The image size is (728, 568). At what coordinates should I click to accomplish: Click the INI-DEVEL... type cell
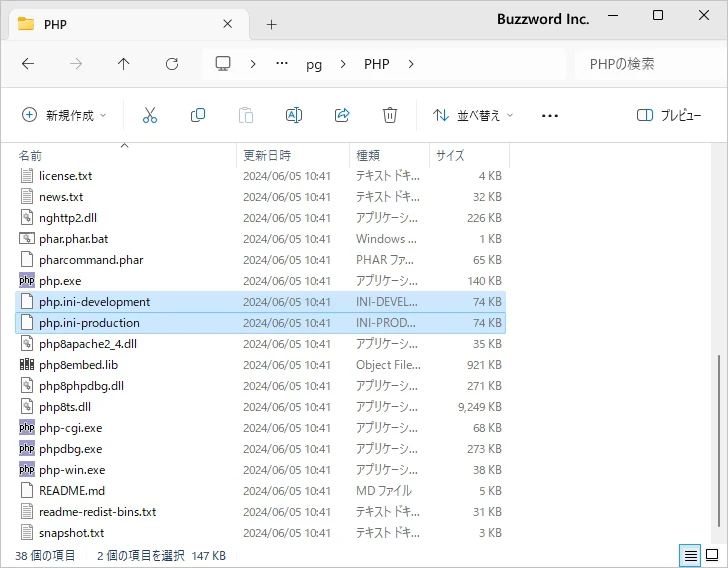coord(386,302)
